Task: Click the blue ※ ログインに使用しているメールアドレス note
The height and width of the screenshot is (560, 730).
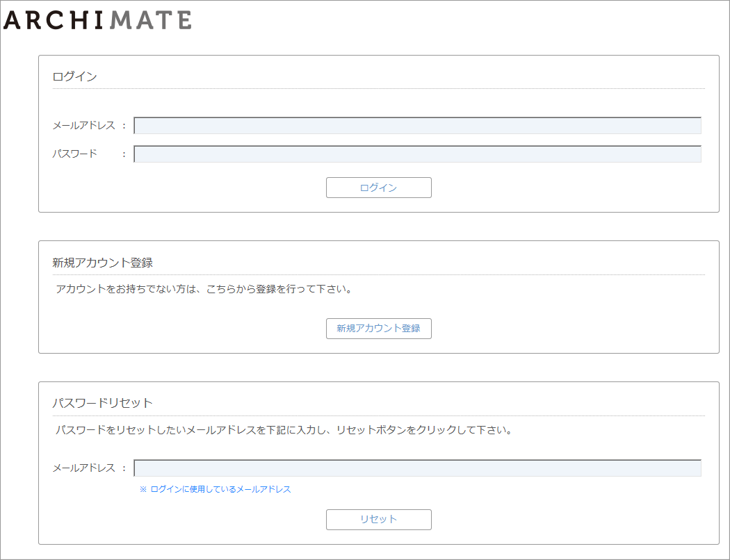Action: (x=216, y=489)
